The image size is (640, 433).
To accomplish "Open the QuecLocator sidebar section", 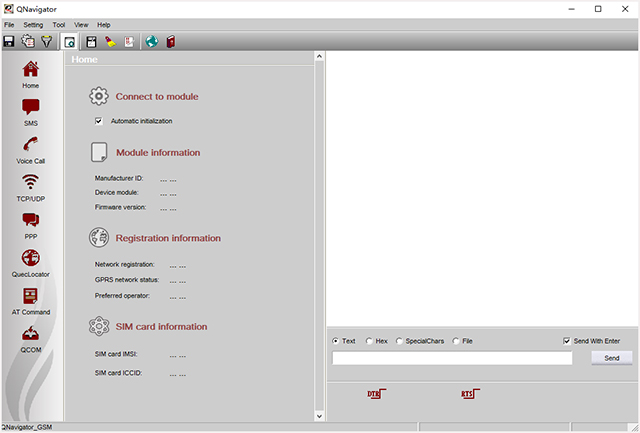I will tap(31, 264).
